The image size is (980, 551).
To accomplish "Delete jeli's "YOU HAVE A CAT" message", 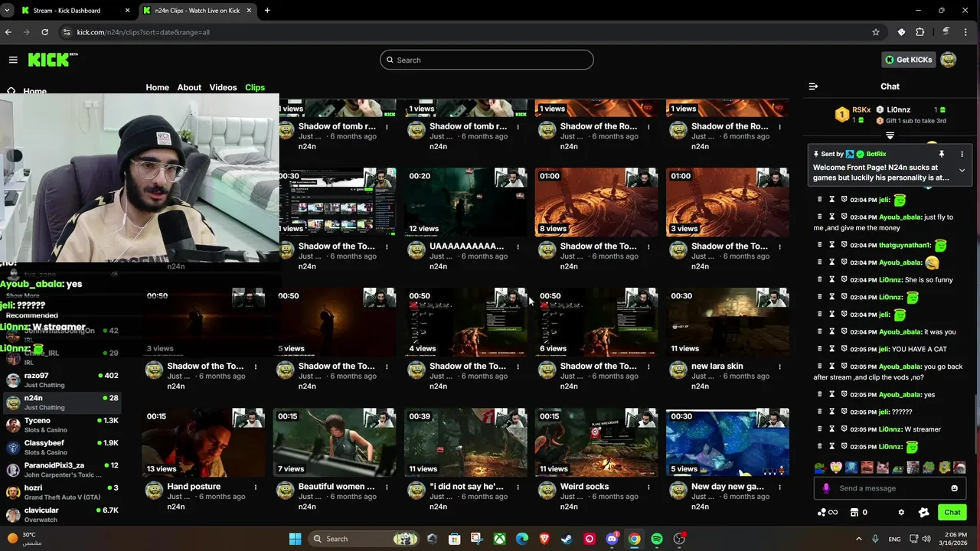I will click(x=819, y=349).
